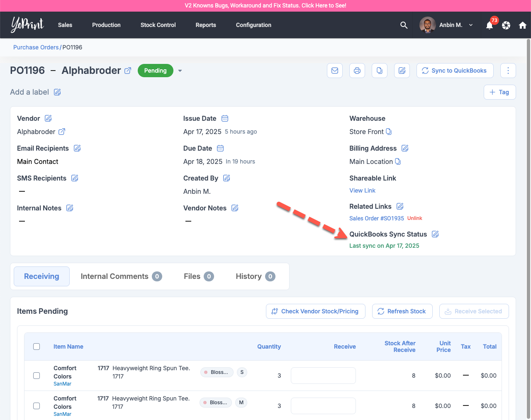Screen dimensions: 531x420
Task: Go to home via house icon
Action: [522, 25]
